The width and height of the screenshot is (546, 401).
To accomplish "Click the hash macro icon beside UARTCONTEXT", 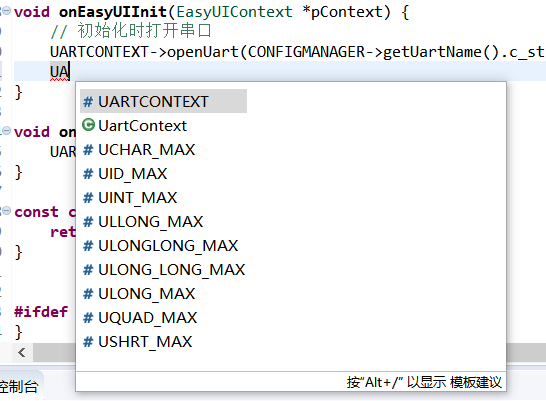I will [88, 102].
